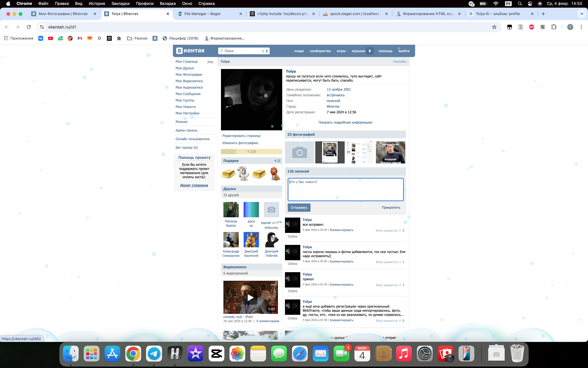
Task: Expand the tab search dropdown arrow
Action: 582,14
